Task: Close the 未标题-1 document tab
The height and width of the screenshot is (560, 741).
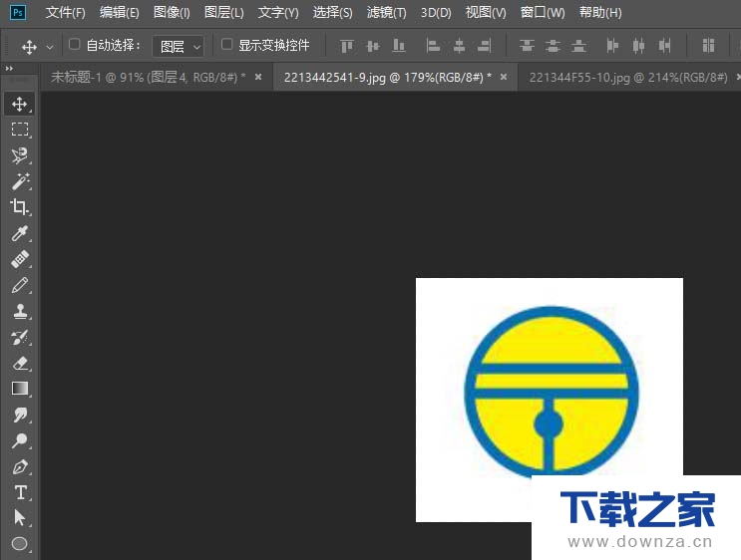Action: tap(258, 77)
